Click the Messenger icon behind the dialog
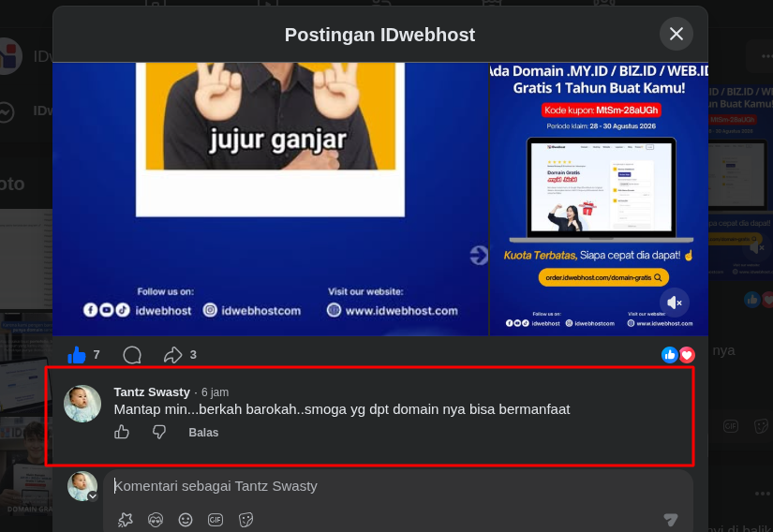The image size is (773, 532). (6, 111)
